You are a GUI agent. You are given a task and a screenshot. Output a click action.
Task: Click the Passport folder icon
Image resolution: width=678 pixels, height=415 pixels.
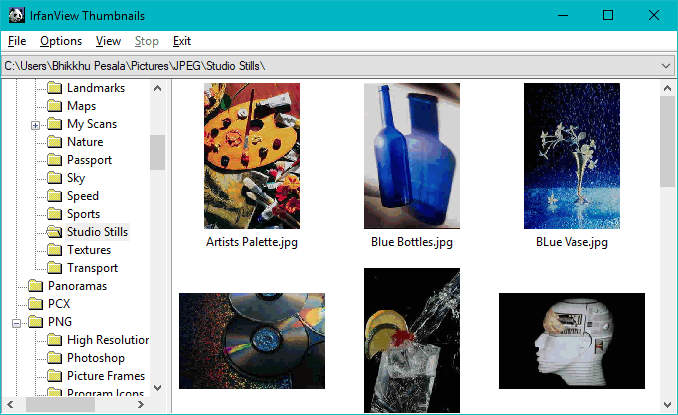(54, 160)
